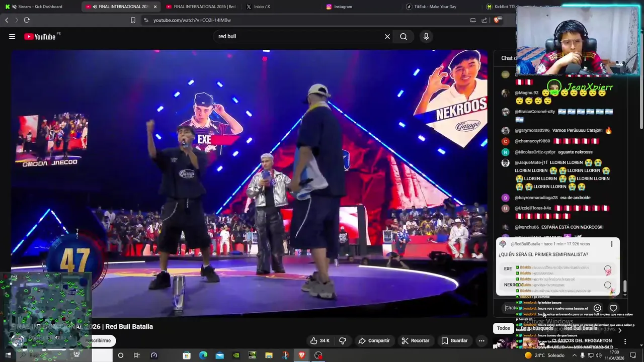The image size is (644, 362).
Task: Click the Compartir share button
Action: click(x=374, y=340)
